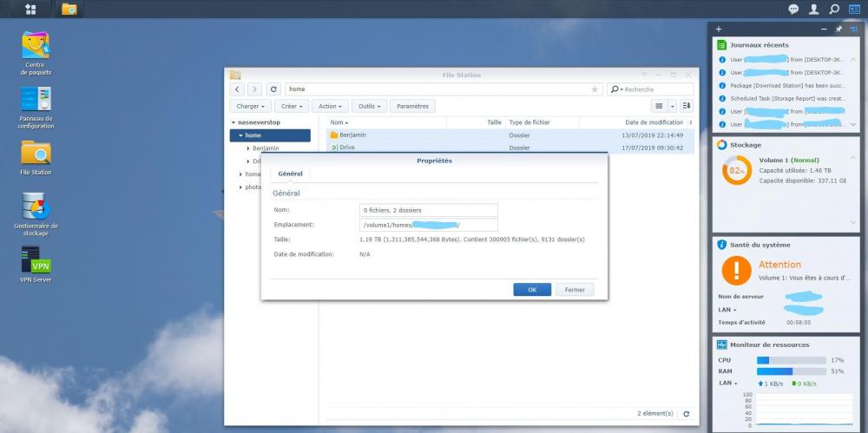Viewport: 868px width, 433px height.
Task: Select the Général tab in Propriétés
Action: click(x=290, y=174)
